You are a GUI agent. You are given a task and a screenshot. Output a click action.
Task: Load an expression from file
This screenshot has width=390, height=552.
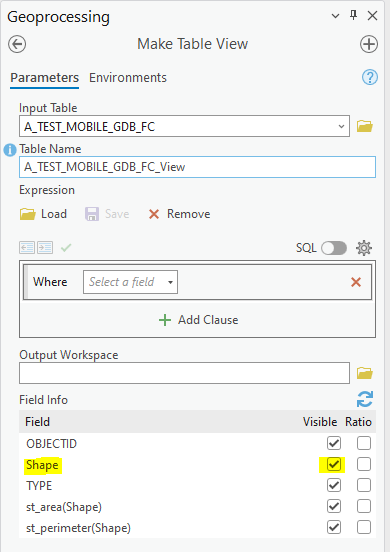[43, 214]
